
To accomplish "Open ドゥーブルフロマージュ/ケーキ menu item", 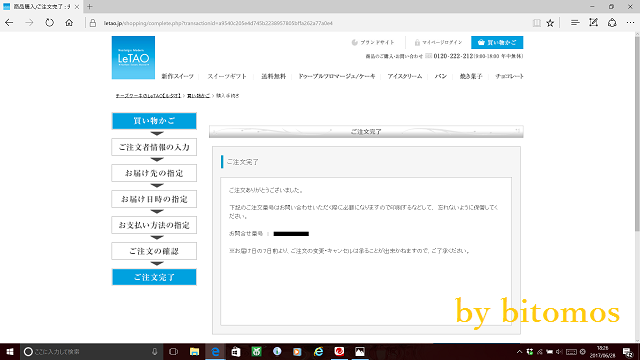I will [x=337, y=76].
